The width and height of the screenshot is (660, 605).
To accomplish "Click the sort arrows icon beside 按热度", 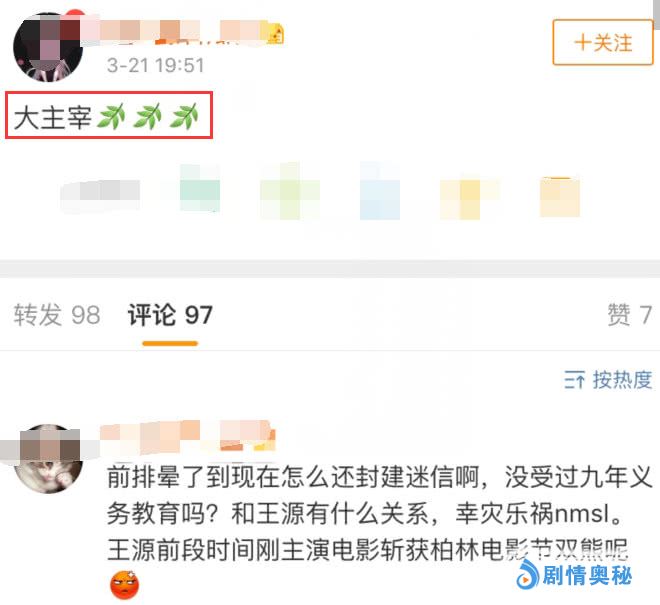I will [575, 380].
